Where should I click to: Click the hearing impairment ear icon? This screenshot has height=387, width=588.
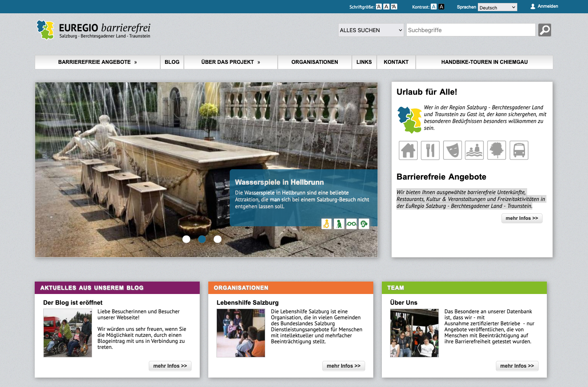pyautogui.click(x=364, y=224)
